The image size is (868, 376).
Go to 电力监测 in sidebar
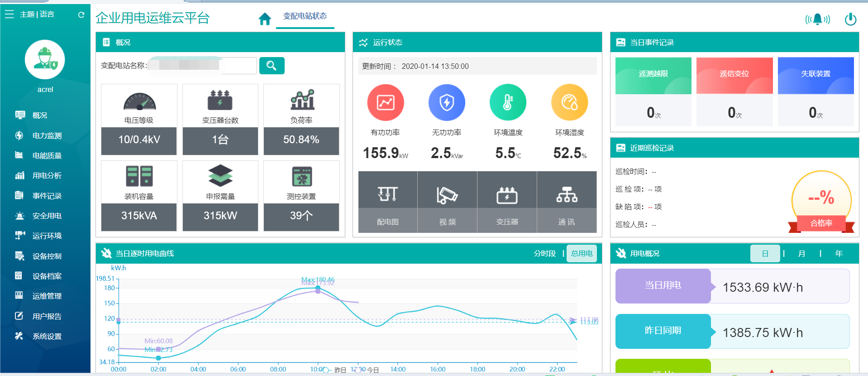pos(47,135)
